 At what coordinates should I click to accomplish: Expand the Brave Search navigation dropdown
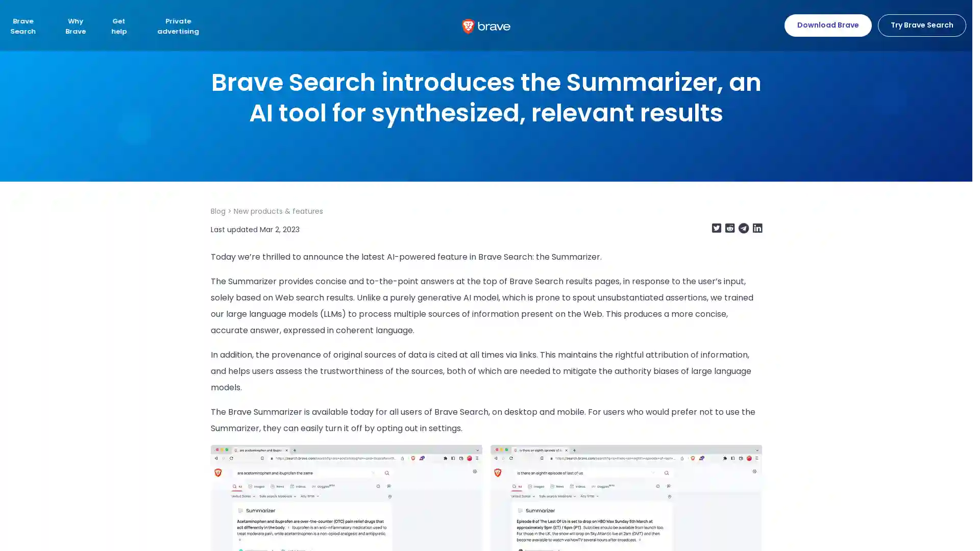pyautogui.click(x=23, y=26)
